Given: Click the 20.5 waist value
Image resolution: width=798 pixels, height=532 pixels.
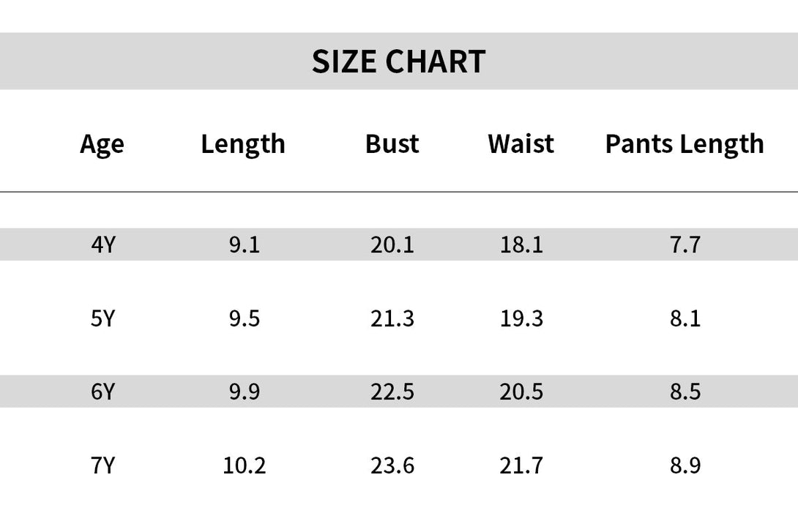Looking at the screenshot, I should click(521, 391).
